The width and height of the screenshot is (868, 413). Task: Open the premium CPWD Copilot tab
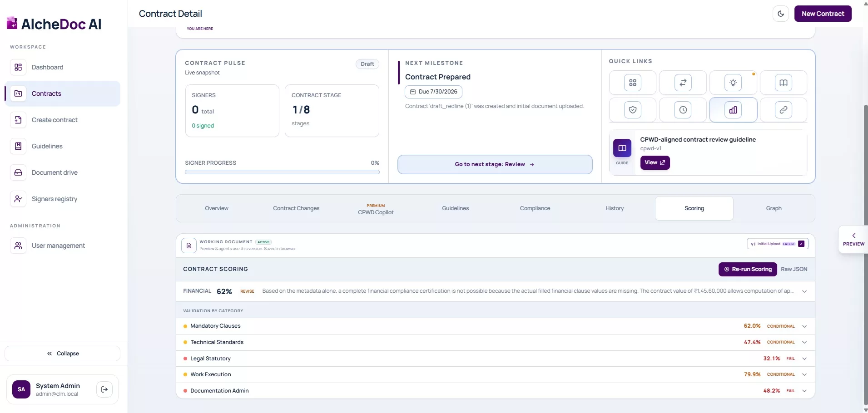coord(376,209)
